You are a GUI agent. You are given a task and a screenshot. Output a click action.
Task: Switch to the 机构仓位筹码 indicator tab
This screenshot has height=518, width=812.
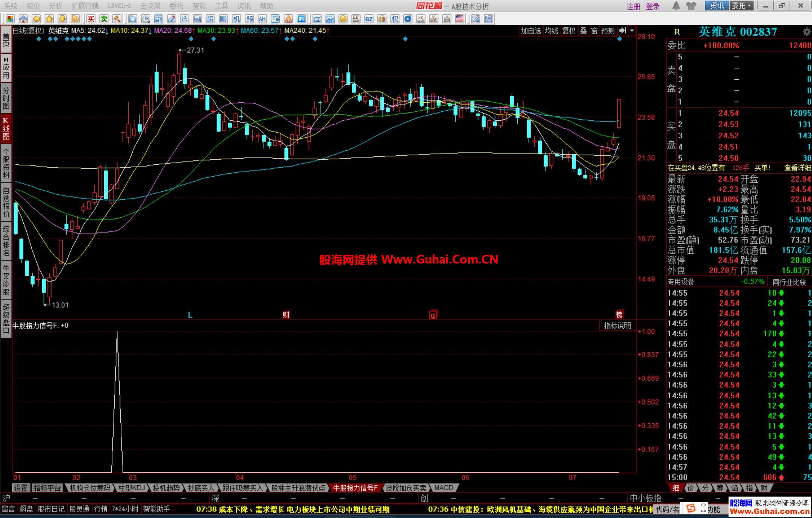click(x=90, y=488)
